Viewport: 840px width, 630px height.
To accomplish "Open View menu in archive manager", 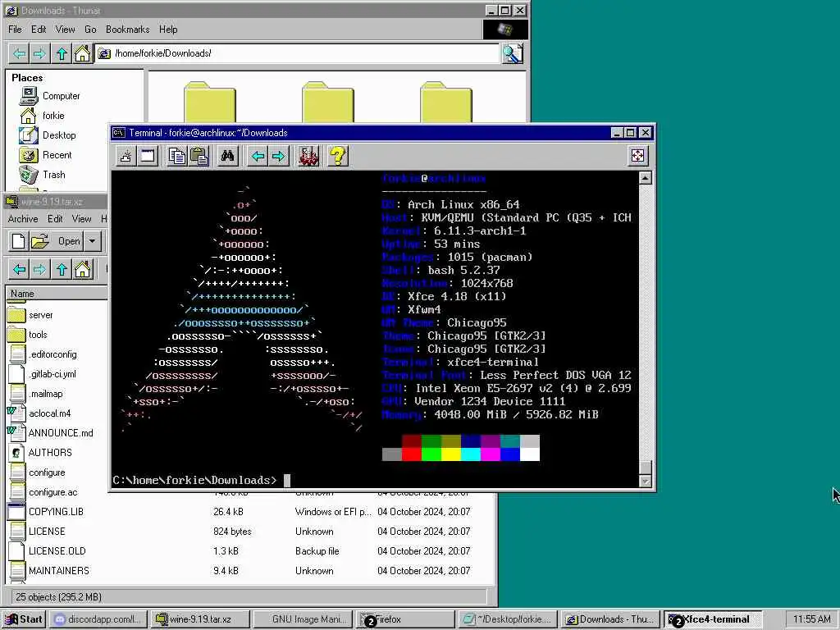I will (81, 218).
